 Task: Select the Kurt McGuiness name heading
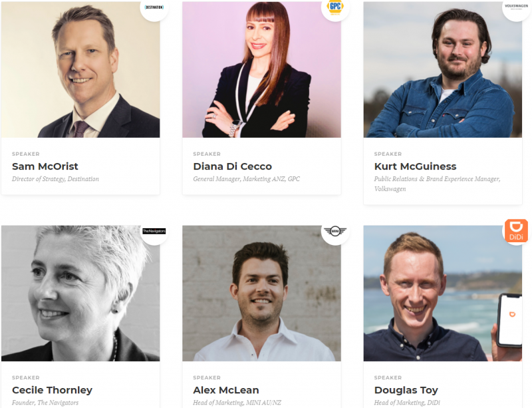(x=415, y=166)
